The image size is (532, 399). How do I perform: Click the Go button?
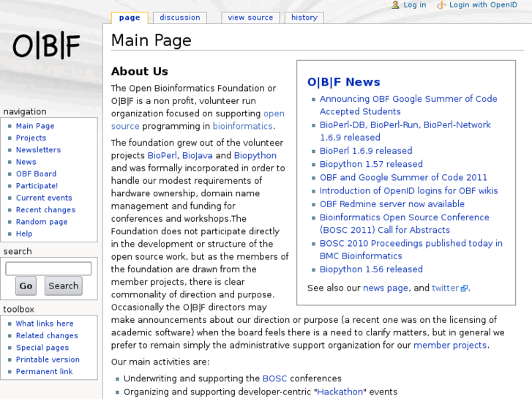point(26,286)
